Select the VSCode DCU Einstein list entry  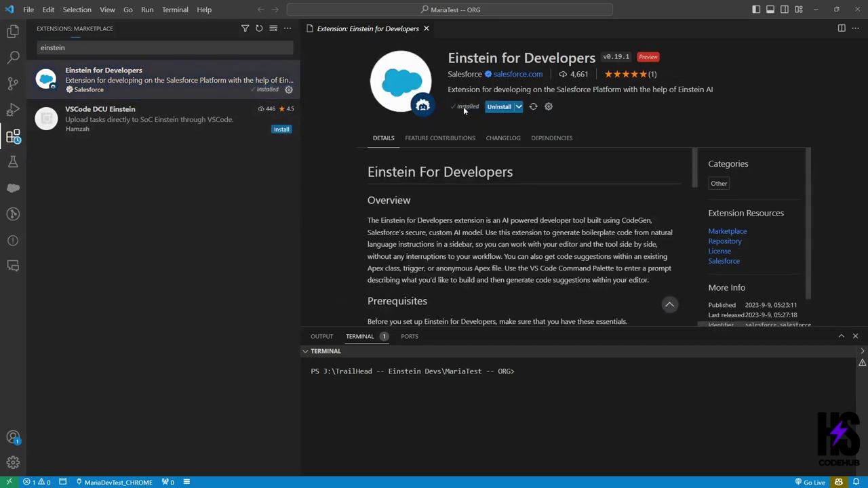pos(163,119)
